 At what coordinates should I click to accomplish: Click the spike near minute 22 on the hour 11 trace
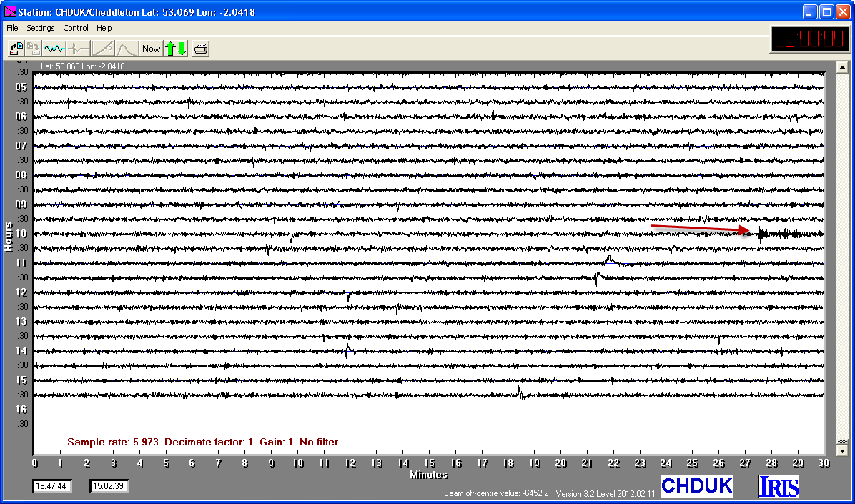609,259
